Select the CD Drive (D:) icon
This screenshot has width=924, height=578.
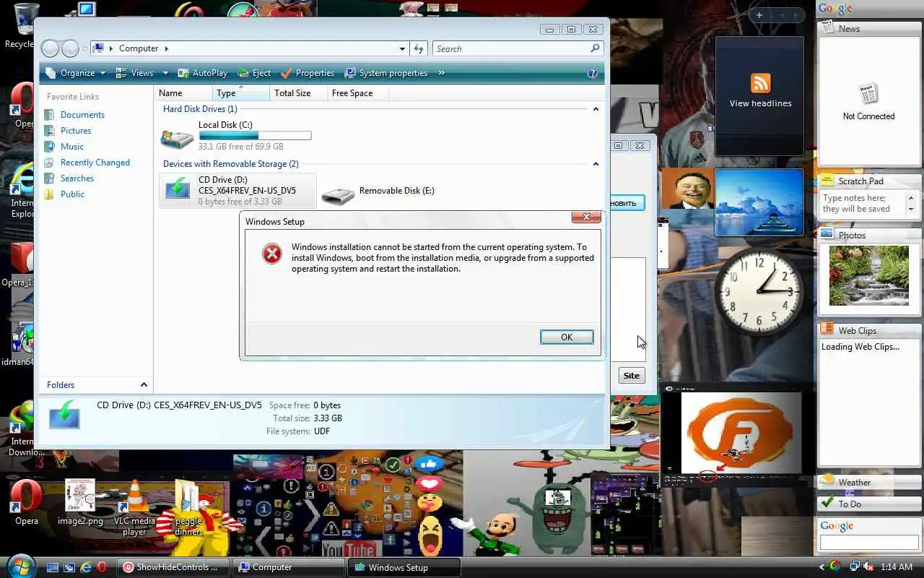coord(178,190)
